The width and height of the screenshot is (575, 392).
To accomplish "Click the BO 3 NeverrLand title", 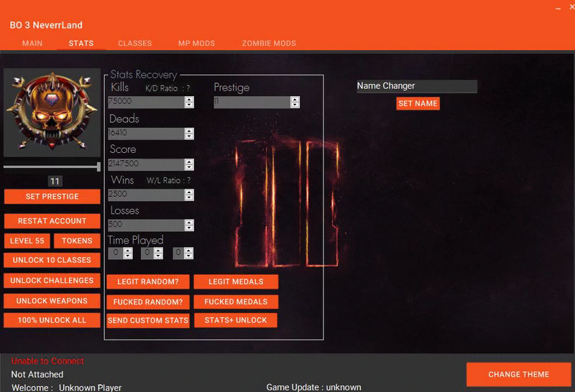I will pyautogui.click(x=46, y=25).
